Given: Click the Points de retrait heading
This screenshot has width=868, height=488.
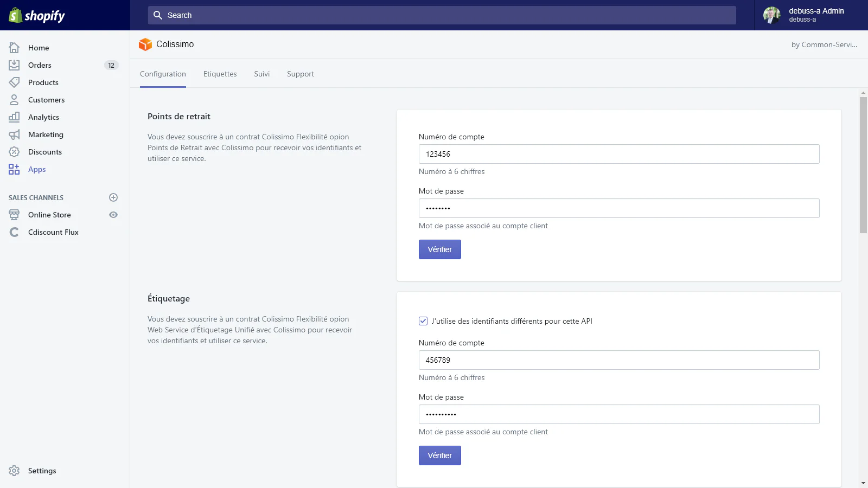Looking at the screenshot, I should pyautogui.click(x=179, y=116).
